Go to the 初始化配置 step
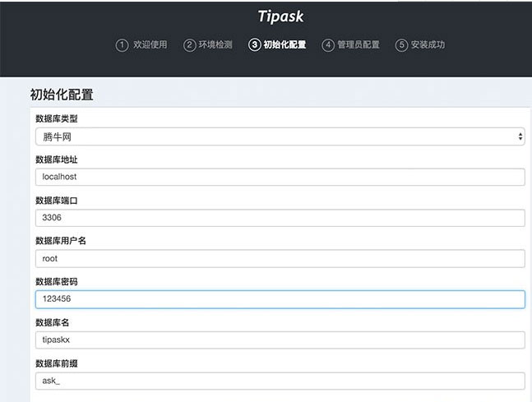This screenshot has width=532, height=402. pos(285,45)
